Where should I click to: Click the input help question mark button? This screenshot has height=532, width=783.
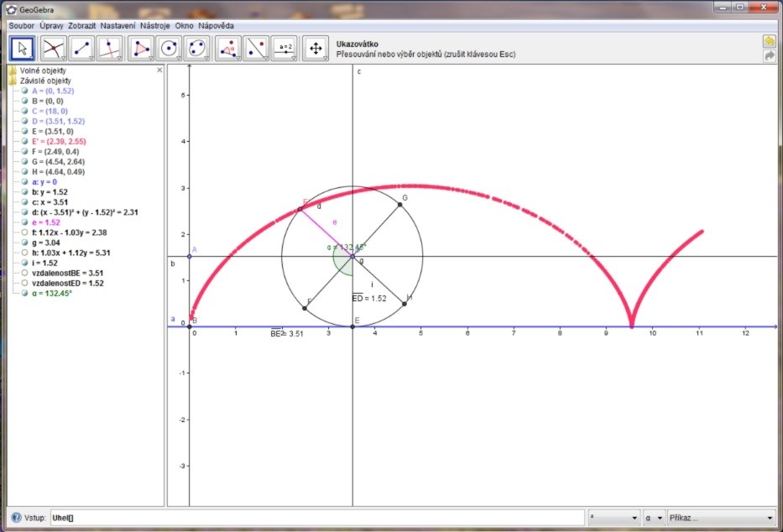[15, 518]
